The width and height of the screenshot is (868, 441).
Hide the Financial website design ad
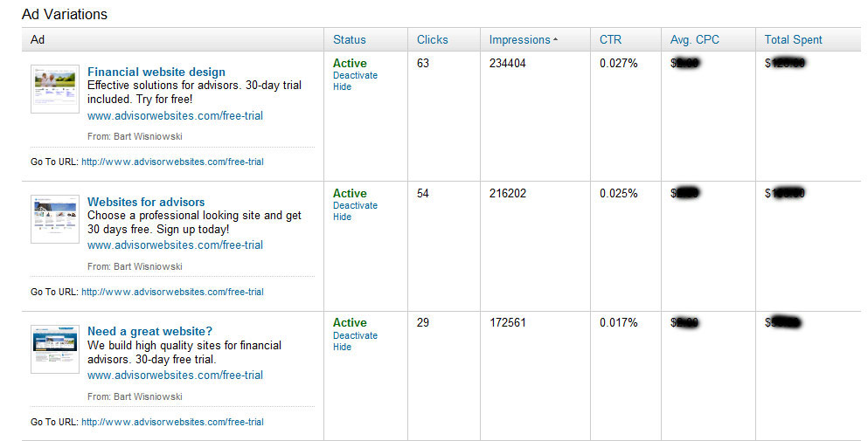(x=342, y=86)
